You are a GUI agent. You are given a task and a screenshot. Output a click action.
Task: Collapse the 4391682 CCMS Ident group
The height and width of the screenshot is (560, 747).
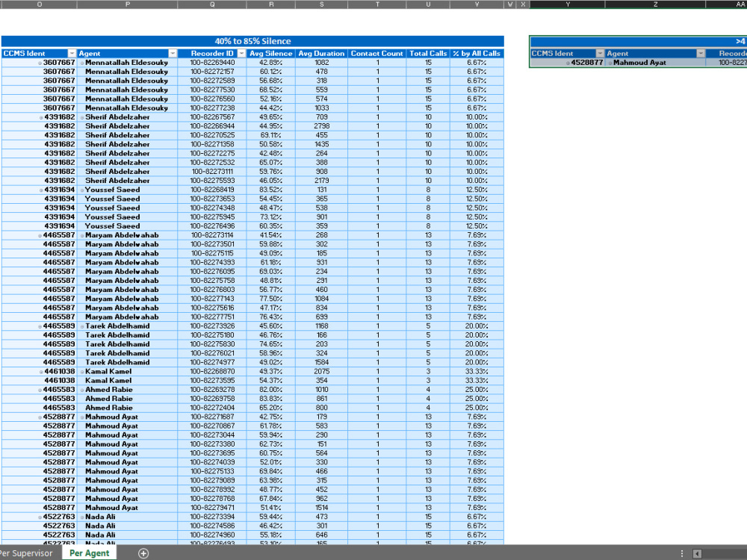pyautogui.click(x=41, y=118)
